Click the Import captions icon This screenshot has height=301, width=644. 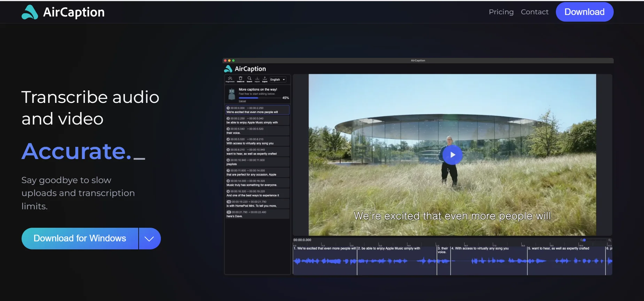[257, 79]
